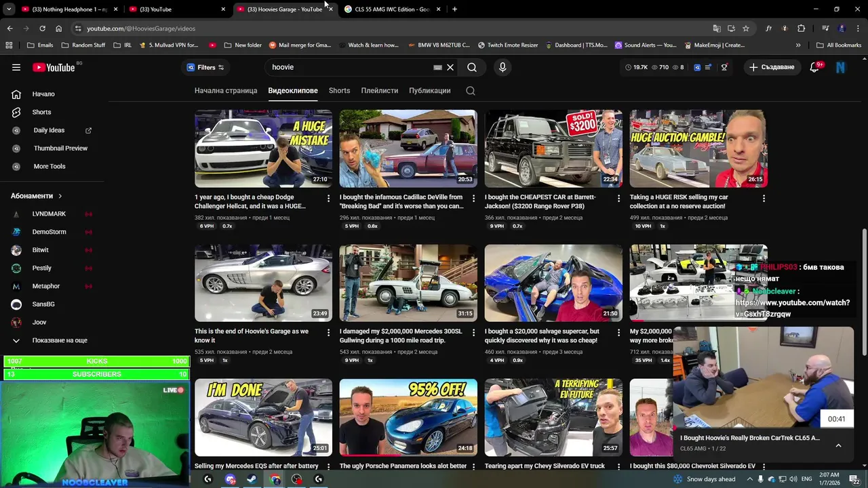
Task: Play the 'A HUGE MISTAKE' Hellcat thumbnail
Action: pyautogui.click(x=263, y=148)
